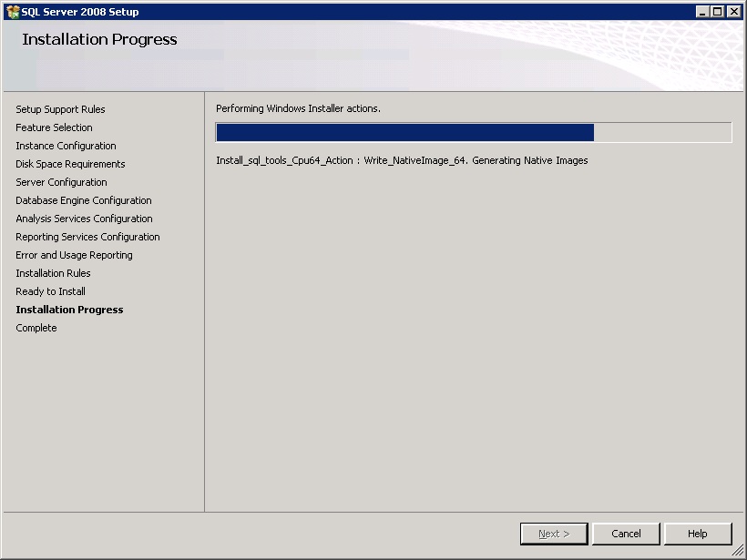Click the Install_sql_tools_Cpu64_Action detail text
This screenshot has width=747, height=560.
[x=402, y=160]
